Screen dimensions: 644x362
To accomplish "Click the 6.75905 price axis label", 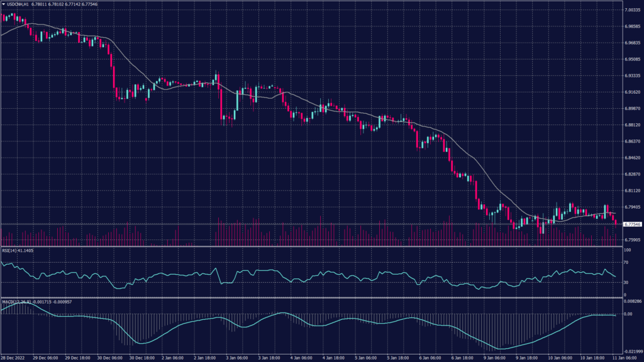I will 631,239.
